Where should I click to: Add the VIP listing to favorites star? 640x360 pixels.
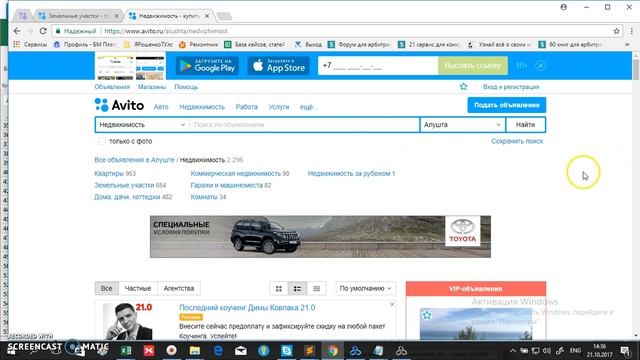[x=427, y=315]
